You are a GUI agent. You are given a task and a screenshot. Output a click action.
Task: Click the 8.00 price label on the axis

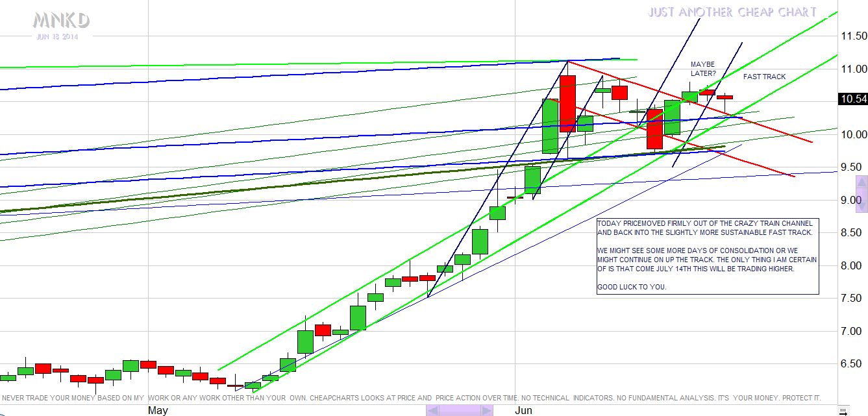coord(851,265)
